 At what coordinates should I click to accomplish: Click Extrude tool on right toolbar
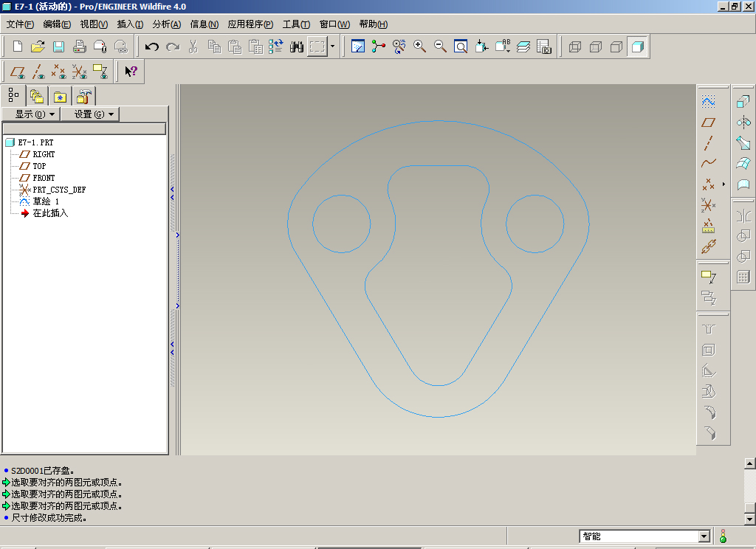point(743,102)
